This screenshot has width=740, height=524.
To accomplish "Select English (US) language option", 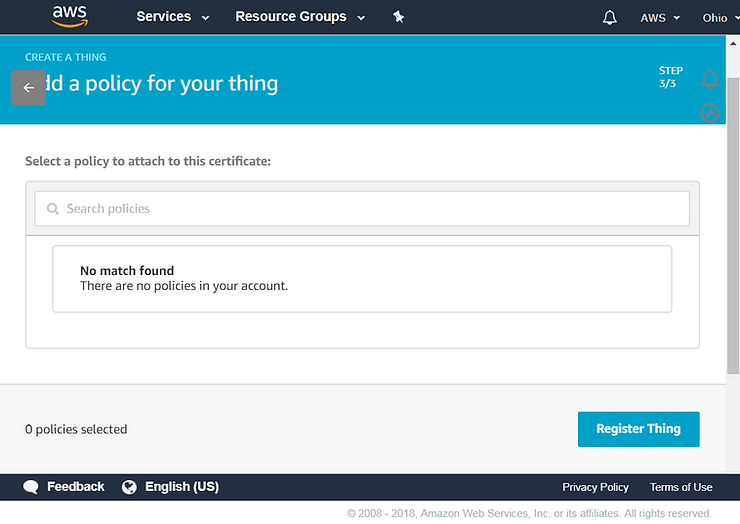I will (x=181, y=487).
